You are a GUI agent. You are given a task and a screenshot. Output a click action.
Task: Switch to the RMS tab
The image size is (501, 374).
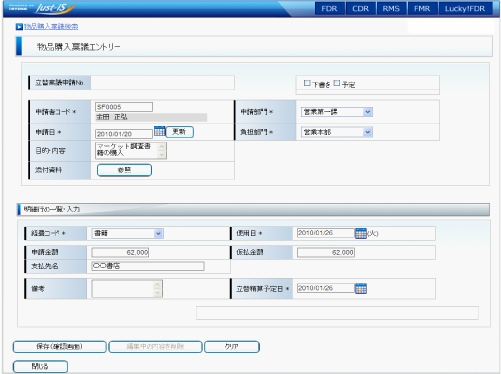tap(391, 9)
